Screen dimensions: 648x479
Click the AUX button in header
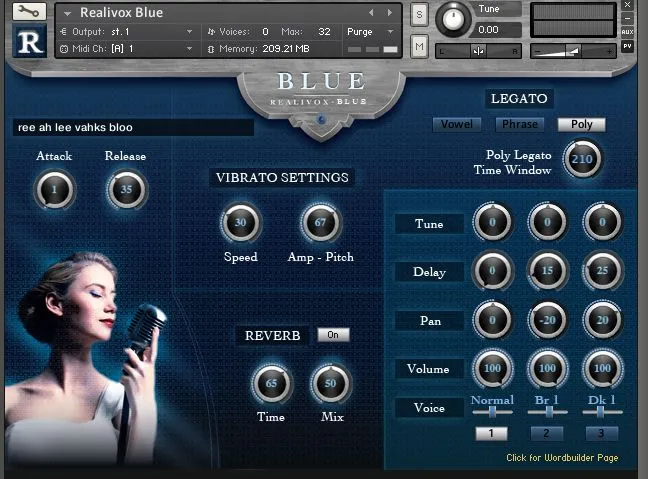tap(627, 33)
